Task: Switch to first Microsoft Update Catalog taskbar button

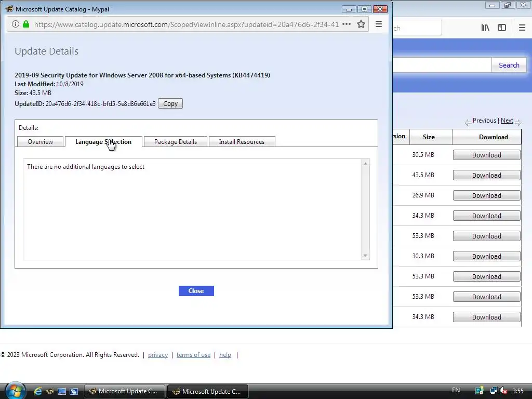Action: tap(125, 391)
